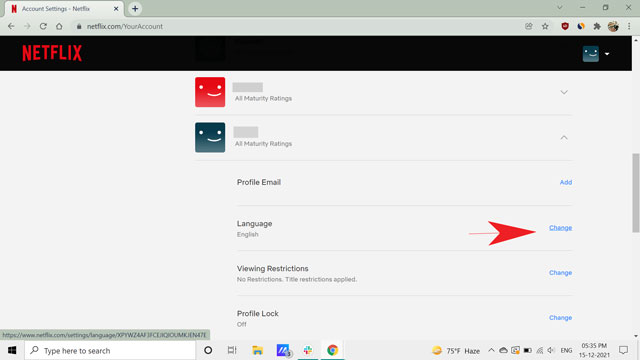
Task: Open Google Chrome from the taskbar
Action: pos(332,350)
